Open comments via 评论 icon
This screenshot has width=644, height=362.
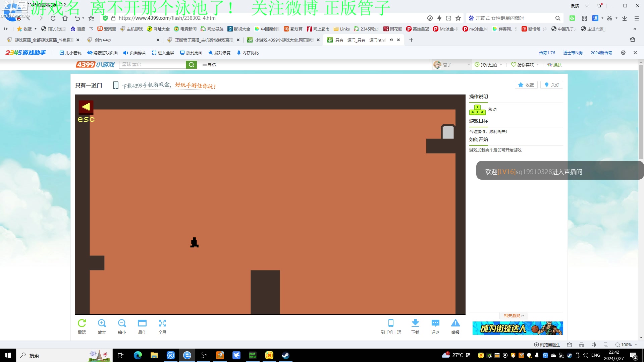(435, 326)
